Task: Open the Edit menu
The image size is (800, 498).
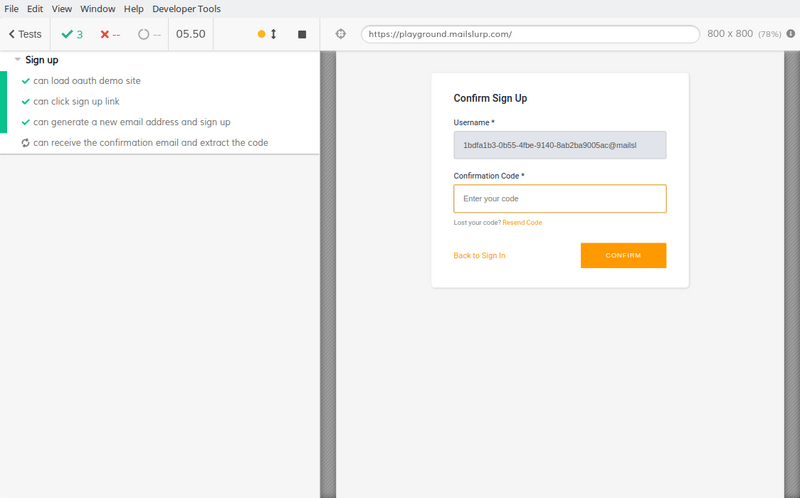Action: point(35,9)
